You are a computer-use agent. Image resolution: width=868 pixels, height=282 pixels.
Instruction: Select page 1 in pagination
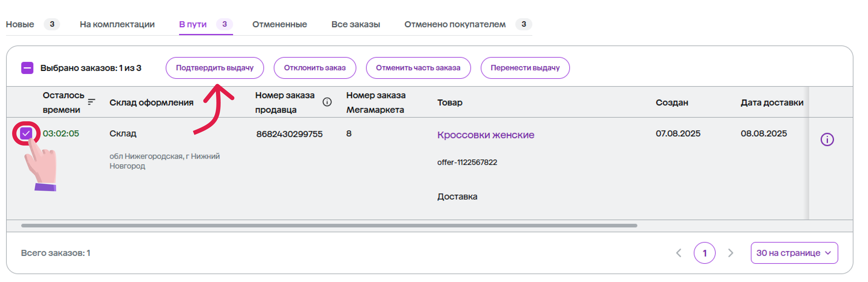(704, 253)
